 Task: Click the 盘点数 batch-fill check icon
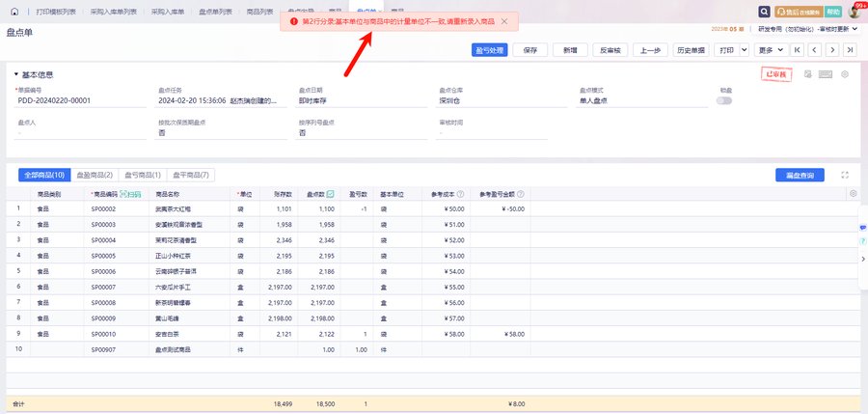331,194
